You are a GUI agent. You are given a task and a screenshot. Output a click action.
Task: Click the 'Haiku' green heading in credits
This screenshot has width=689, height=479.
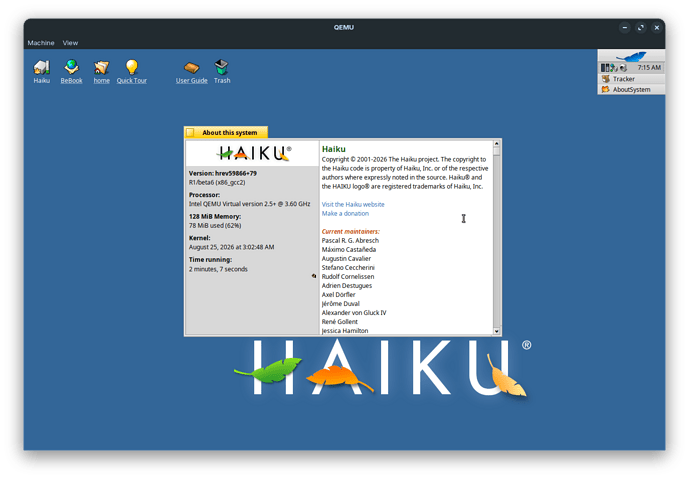click(x=334, y=149)
